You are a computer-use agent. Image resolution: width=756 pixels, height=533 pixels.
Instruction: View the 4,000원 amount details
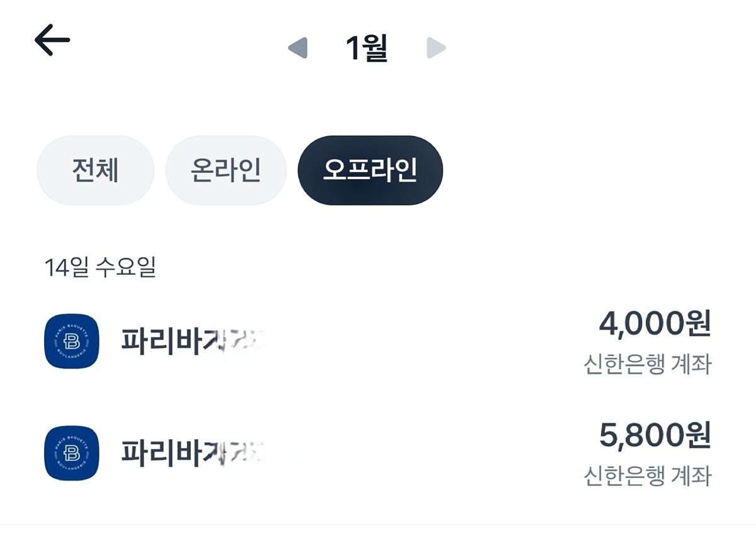point(655,324)
